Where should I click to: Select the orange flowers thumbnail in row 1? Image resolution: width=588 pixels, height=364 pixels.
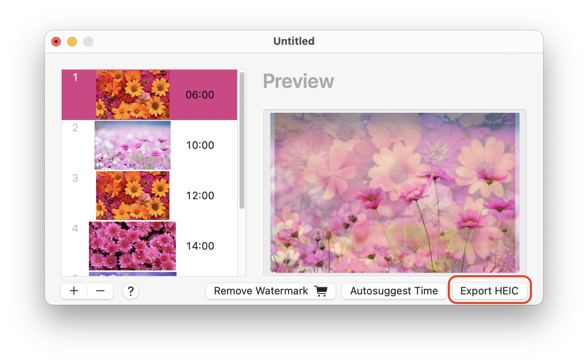point(133,95)
